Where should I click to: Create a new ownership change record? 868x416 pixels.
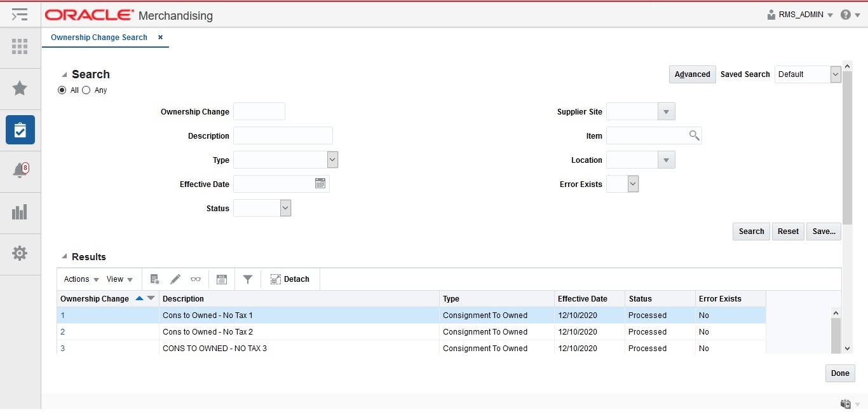154,279
